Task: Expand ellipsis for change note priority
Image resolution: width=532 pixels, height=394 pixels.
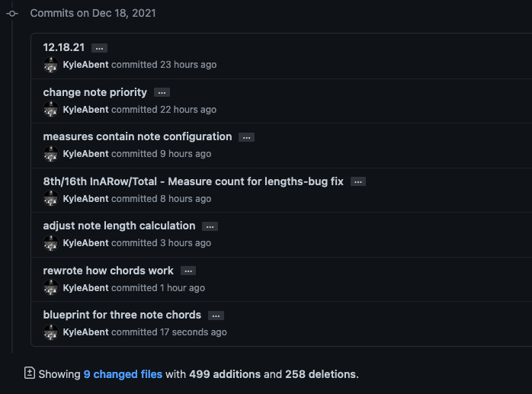Action: coord(162,93)
